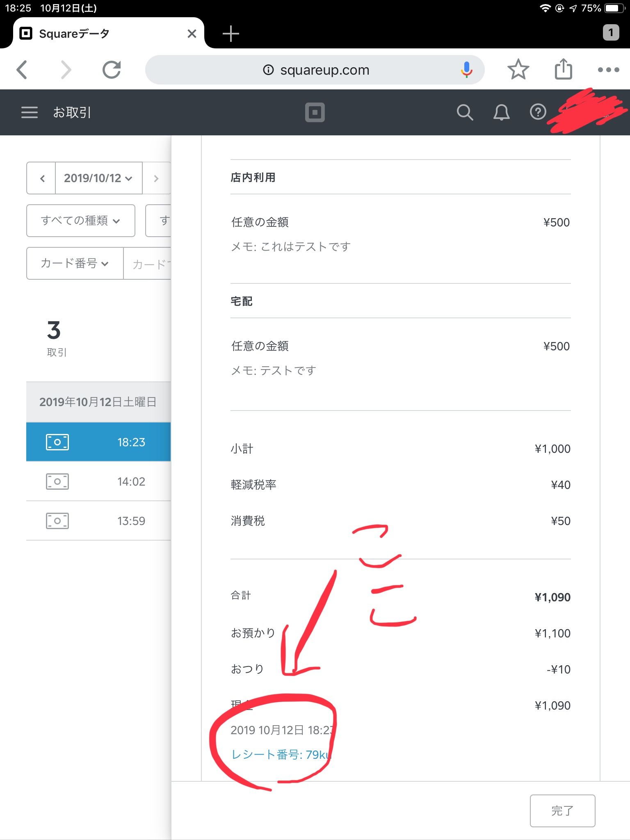The image size is (630, 840).
Task: Open the hamburger navigation menu
Action: (x=30, y=112)
